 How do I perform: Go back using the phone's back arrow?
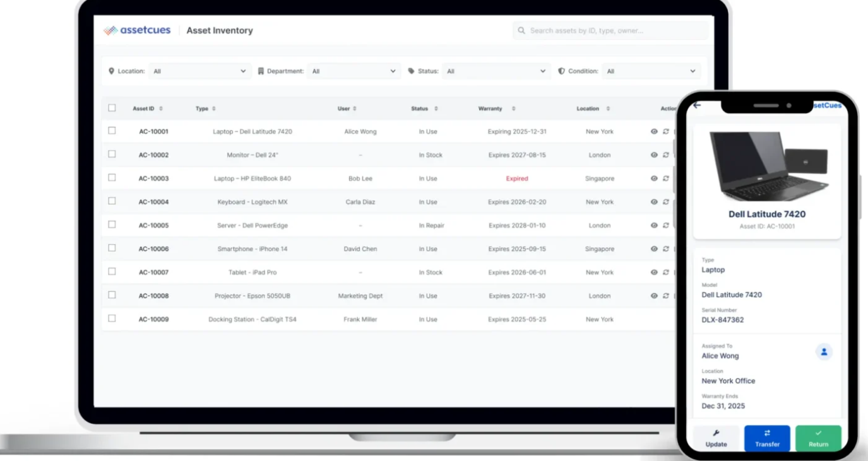click(x=697, y=105)
